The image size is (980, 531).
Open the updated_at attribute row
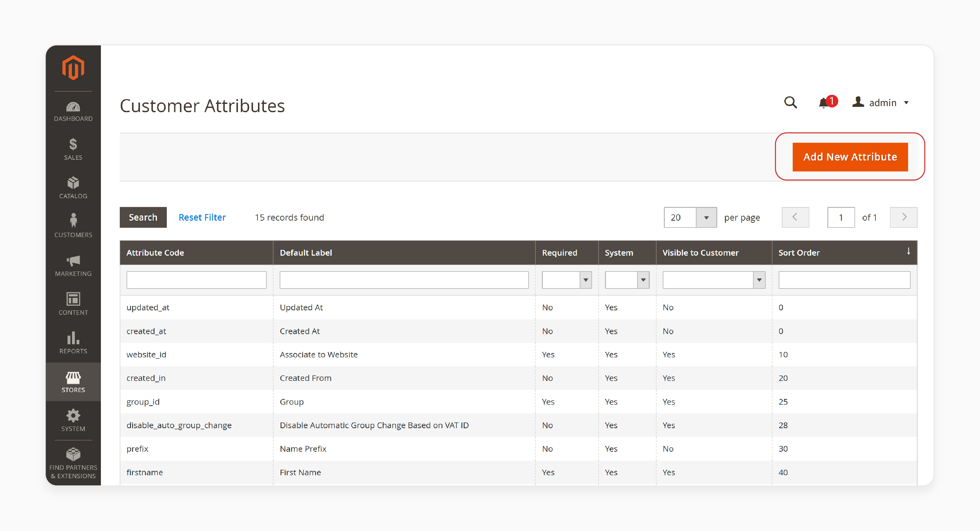pos(518,307)
